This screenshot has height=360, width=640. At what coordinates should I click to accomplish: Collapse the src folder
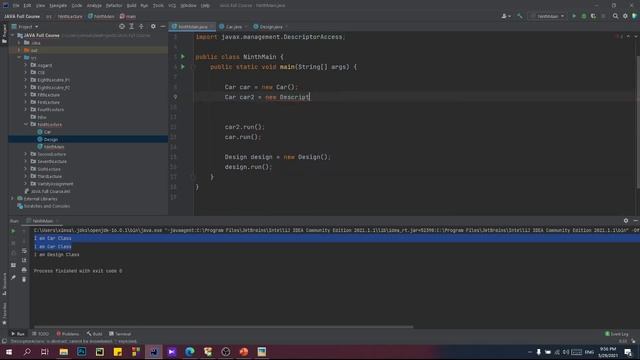point(19,58)
